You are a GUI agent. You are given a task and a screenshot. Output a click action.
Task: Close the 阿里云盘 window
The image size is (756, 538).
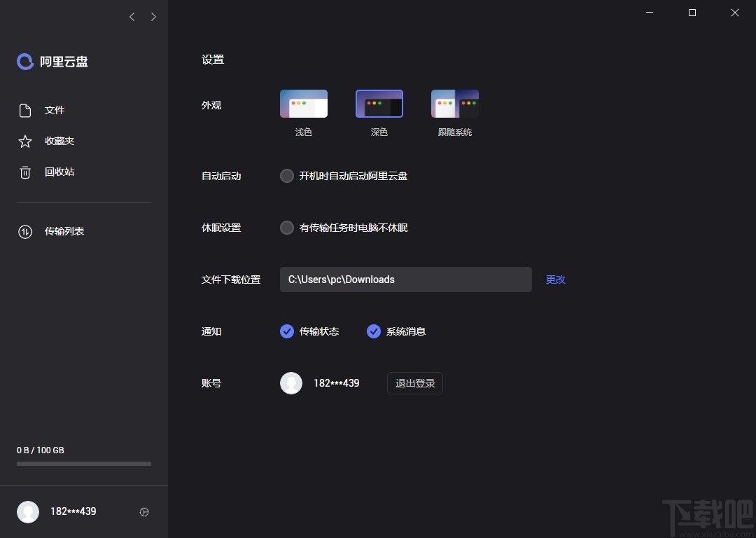[735, 13]
